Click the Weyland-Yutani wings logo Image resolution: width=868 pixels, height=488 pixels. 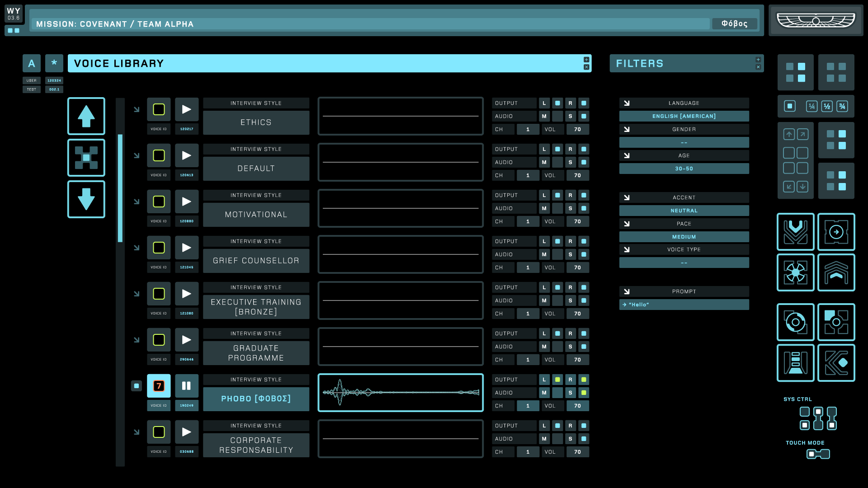click(816, 20)
